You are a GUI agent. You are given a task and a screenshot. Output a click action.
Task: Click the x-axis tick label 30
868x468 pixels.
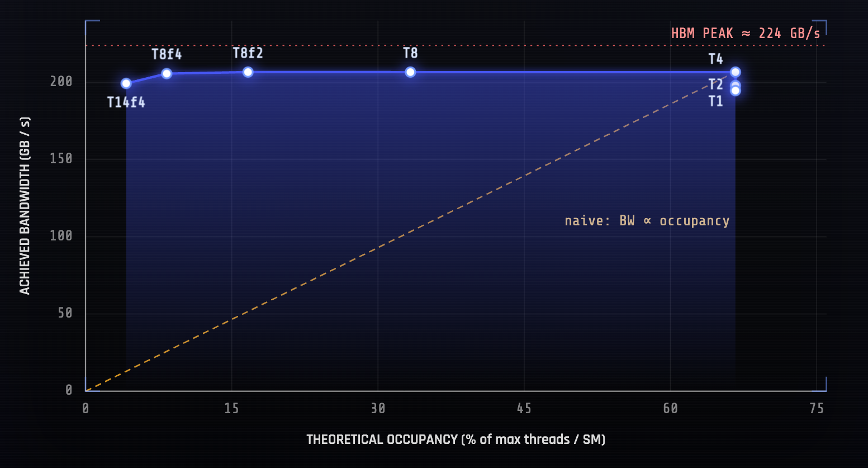[378, 409]
